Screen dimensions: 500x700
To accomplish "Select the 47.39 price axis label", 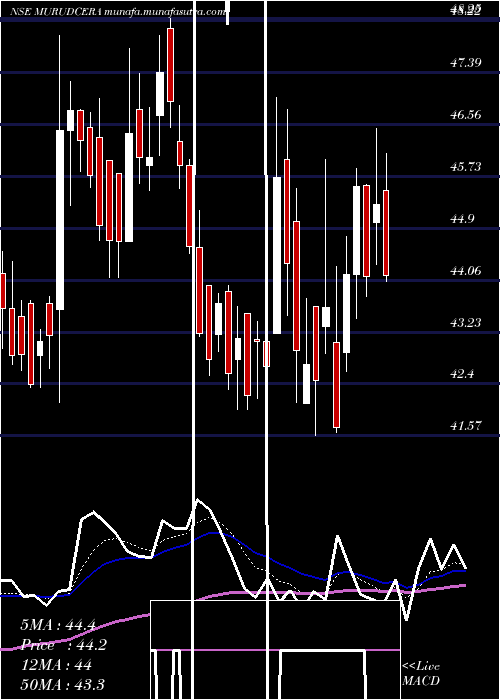I will point(466,62).
